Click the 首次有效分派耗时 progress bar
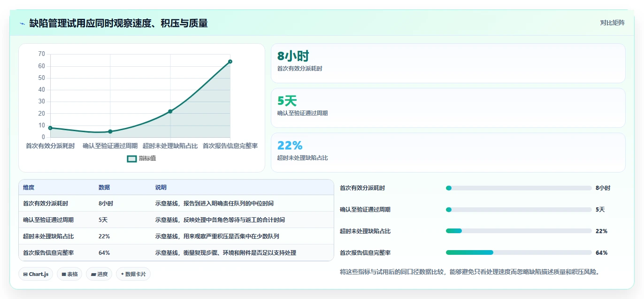Screen dimensions: 644x299 [x=519, y=188]
